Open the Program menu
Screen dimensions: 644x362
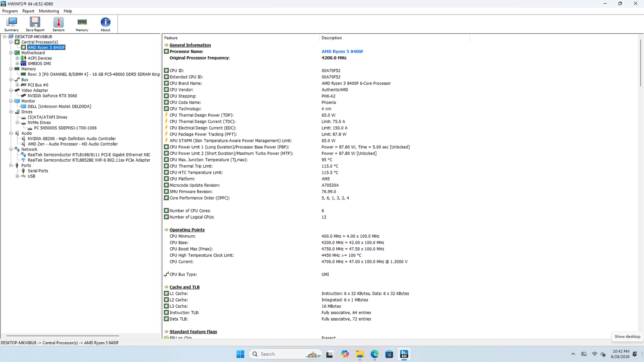pos(10,11)
